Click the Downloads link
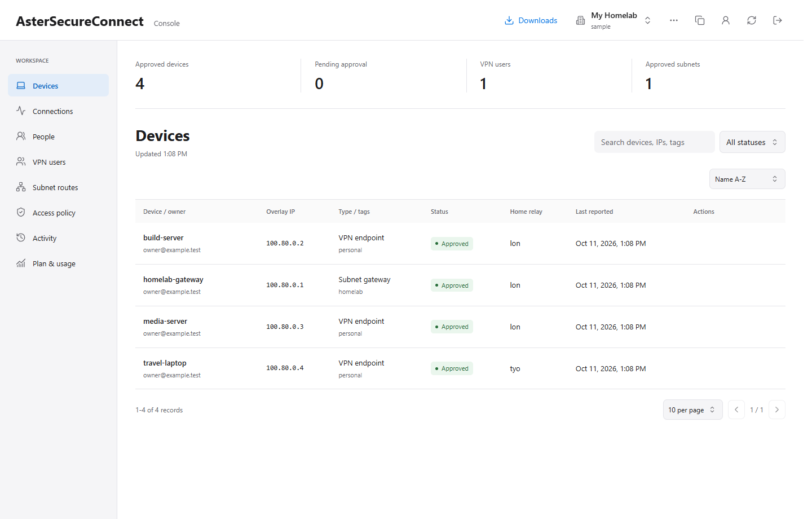This screenshot has height=519, width=812. click(x=531, y=20)
